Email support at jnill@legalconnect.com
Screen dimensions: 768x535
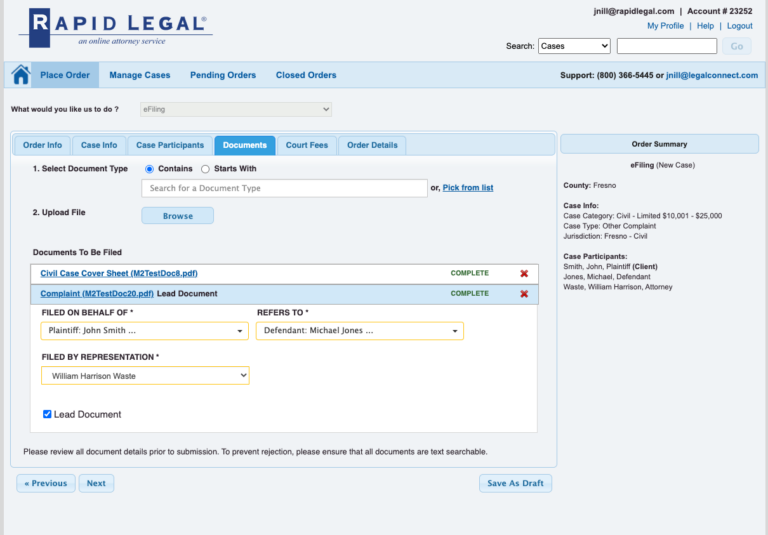point(712,75)
